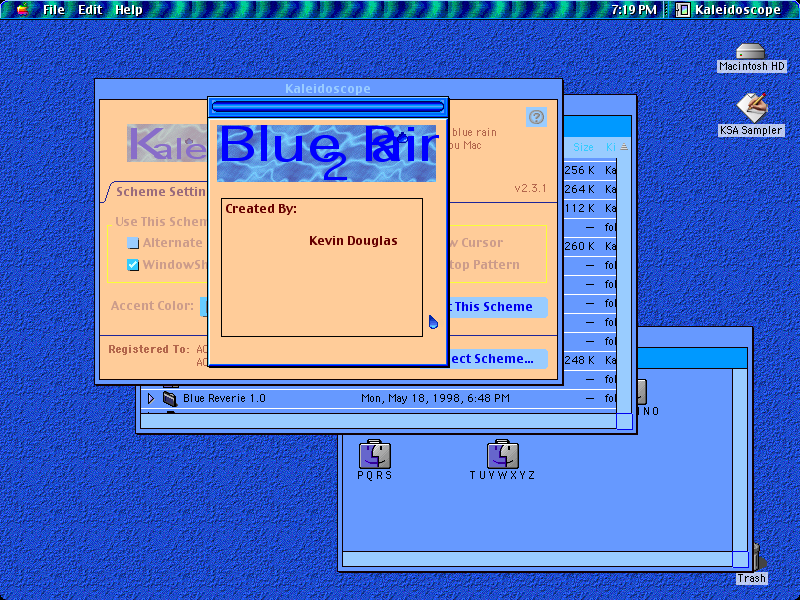
Task: Open the Edit menu
Action: tap(90, 10)
